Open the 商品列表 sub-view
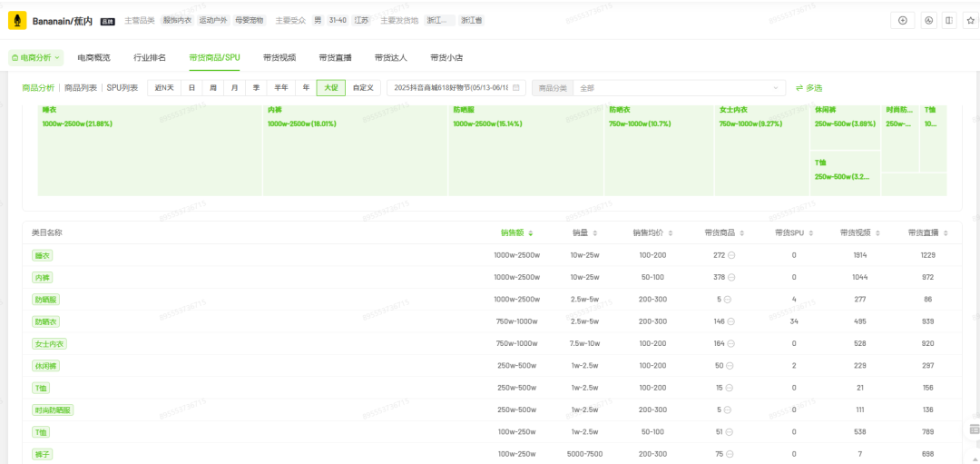980x464 pixels. coord(81,88)
